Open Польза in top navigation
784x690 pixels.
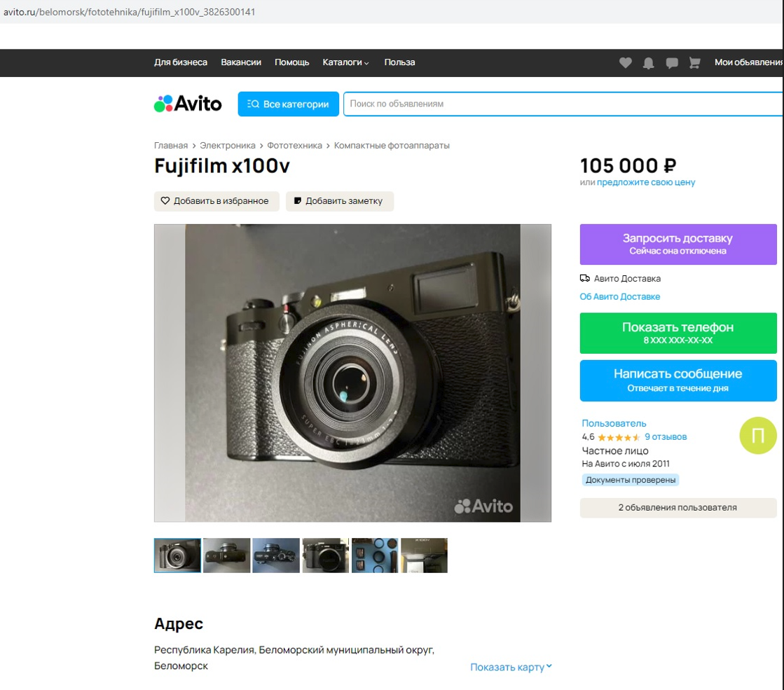pos(399,62)
